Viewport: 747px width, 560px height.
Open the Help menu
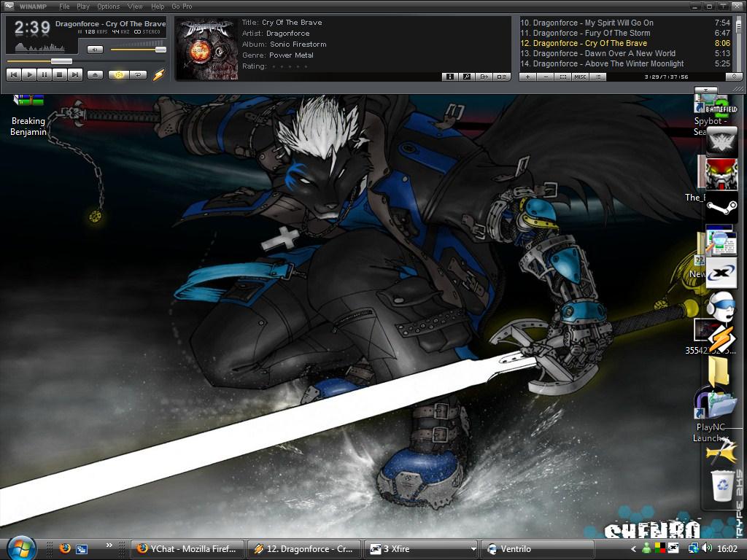(158, 6)
